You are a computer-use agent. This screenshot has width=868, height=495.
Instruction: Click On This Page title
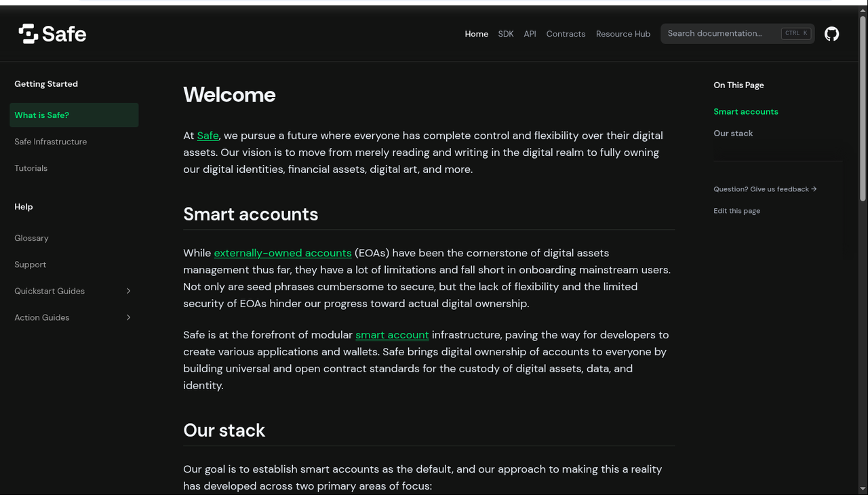(x=738, y=85)
